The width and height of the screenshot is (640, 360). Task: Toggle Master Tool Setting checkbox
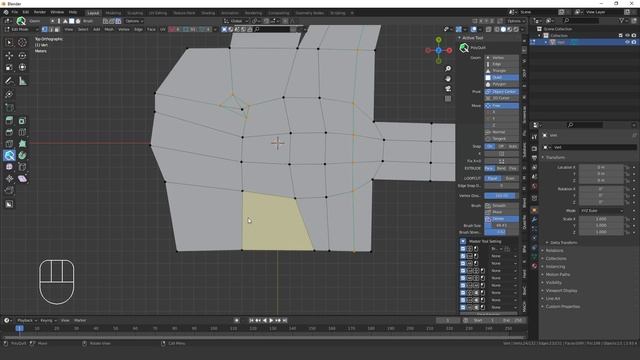(x=463, y=241)
